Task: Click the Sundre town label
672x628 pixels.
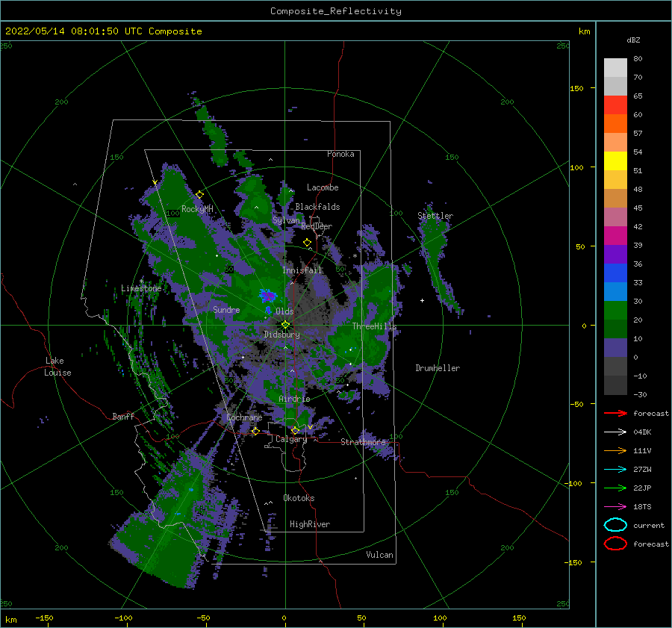Action: 226,309
